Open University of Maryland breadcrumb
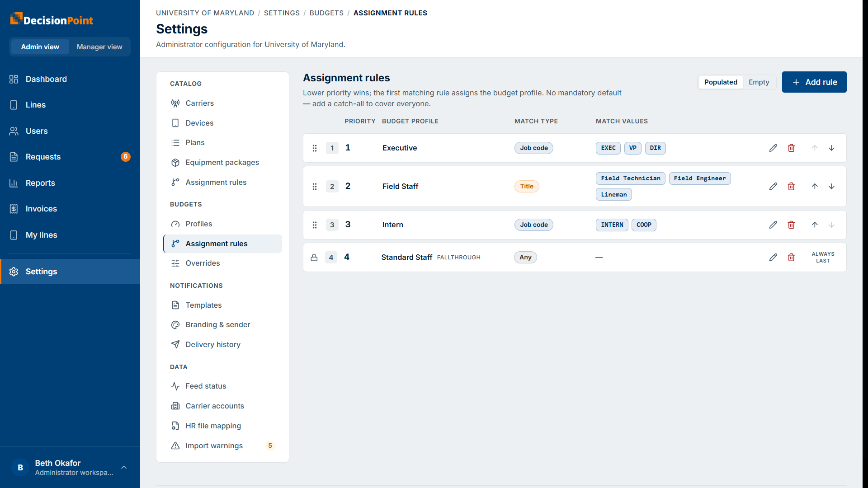 click(x=205, y=13)
